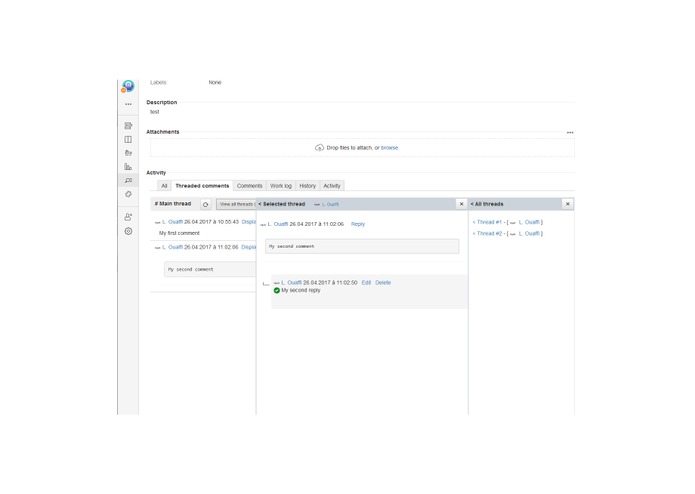Image resolution: width=695 pixels, height=494 pixels.
Task: Click the My first comment text
Action: [x=179, y=233]
